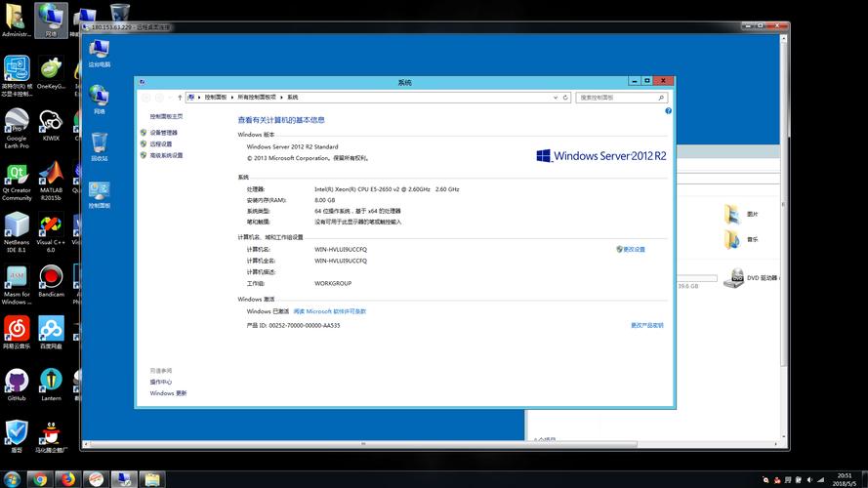Screen dimensions: 868x488
Task: Open 音乐 folder in background explorer window
Action: pos(741,239)
